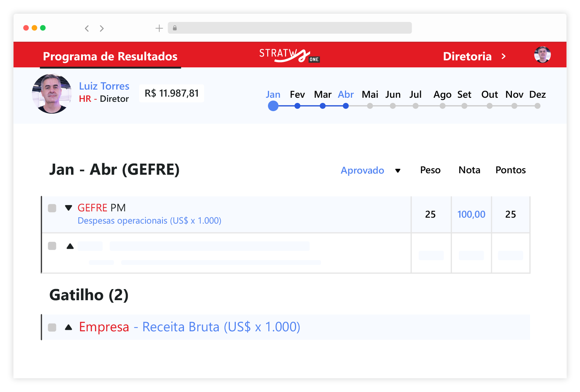Click Luiz Torres profile photo
Viewport: 580px width, 392px height.
52,94
